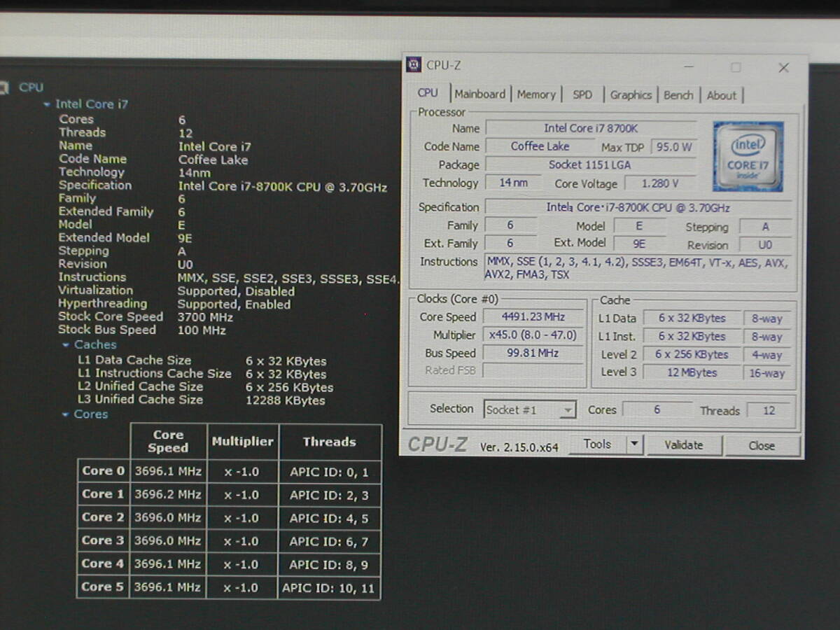Click the Package field 'Socket 1151 LGA'

coord(591,164)
